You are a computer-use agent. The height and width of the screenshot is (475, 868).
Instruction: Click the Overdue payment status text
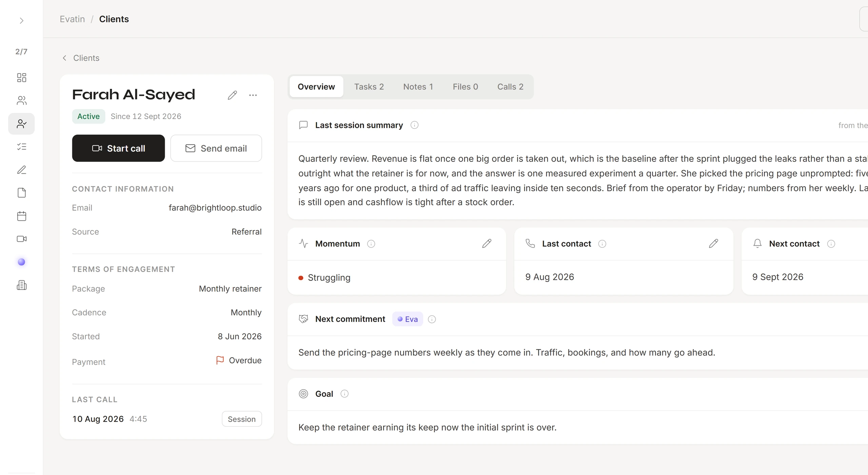pos(245,360)
